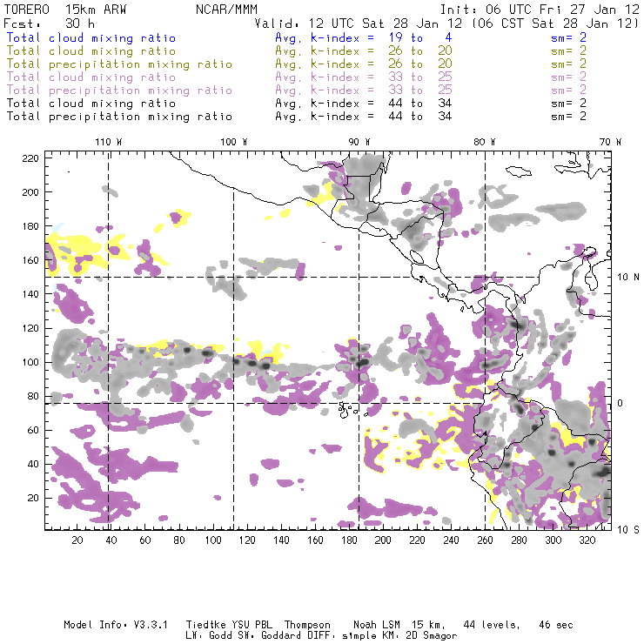The image size is (644, 644).
Task: Click the blue 'Total cloud mixing ratio' legend line
Action: [91, 37]
